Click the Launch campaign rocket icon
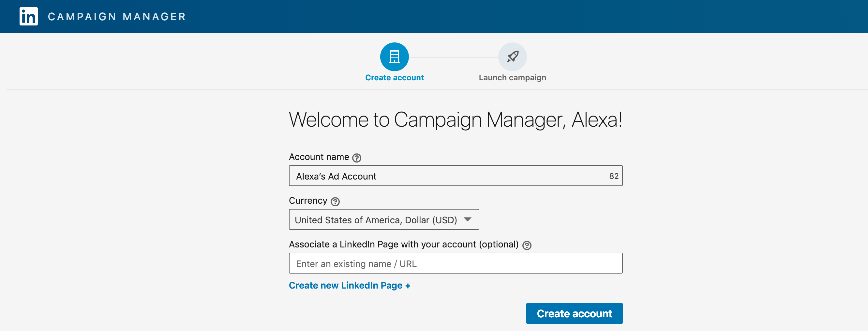 [x=512, y=57]
